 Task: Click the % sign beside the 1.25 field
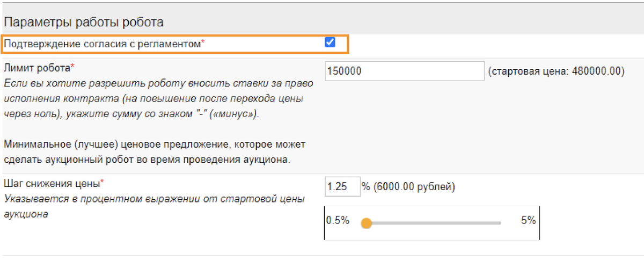[366, 187]
